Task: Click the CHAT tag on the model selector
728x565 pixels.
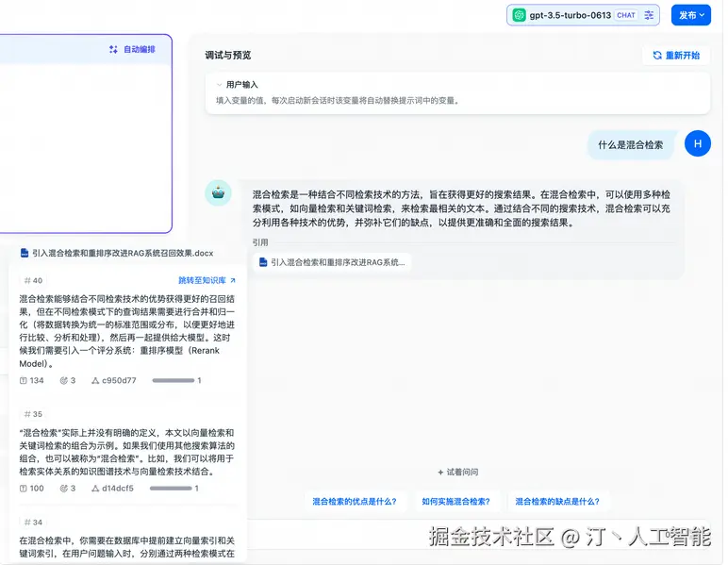Action: pos(625,15)
